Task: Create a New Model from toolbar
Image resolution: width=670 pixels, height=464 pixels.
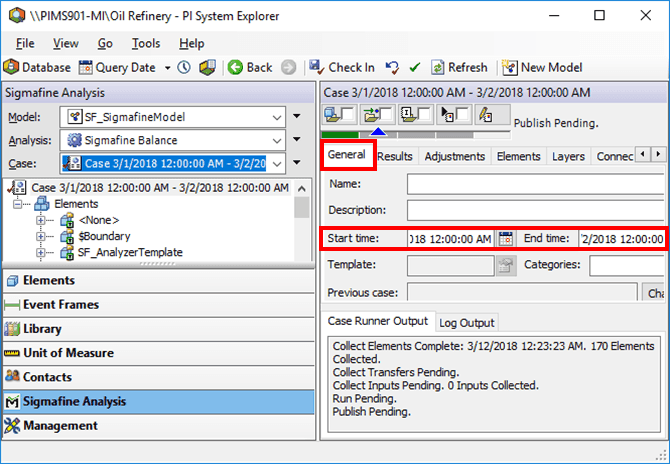Action: [542, 68]
